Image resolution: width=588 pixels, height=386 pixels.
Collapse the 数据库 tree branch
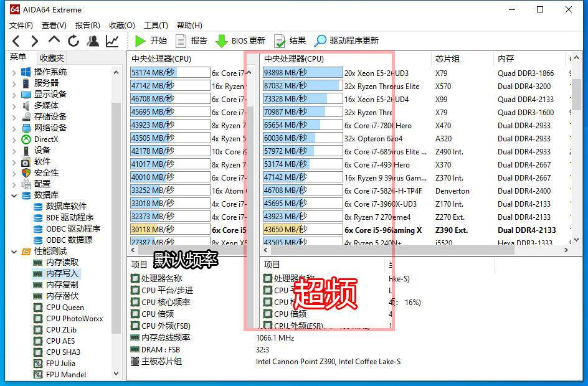pyautogui.click(x=13, y=194)
